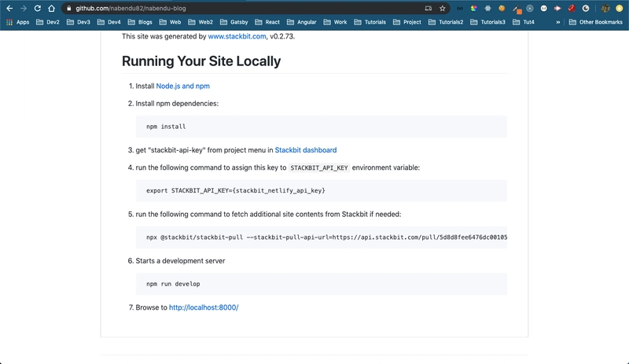Click the 'npm install' code block
The height and width of the screenshot is (364, 629).
click(x=321, y=127)
